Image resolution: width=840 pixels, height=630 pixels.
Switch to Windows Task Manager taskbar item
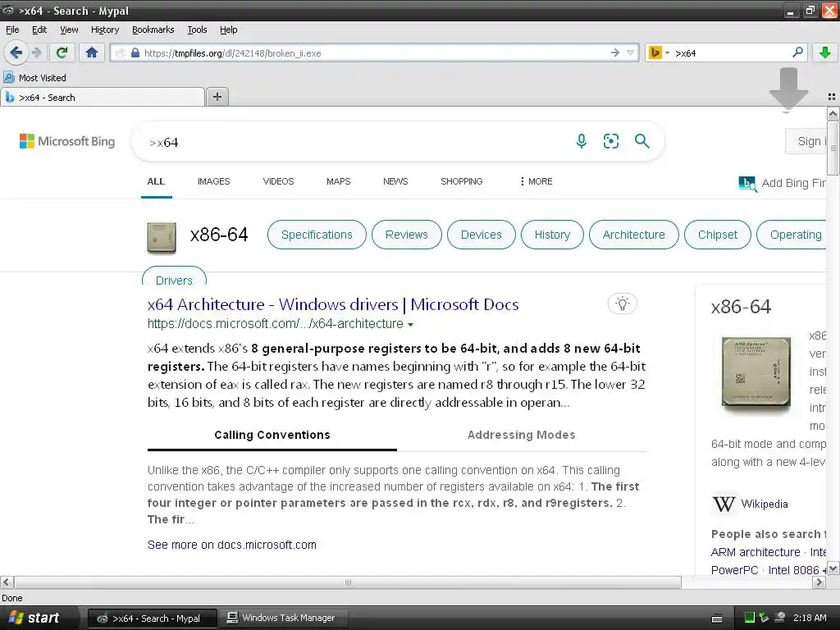(x=282, y=618)
